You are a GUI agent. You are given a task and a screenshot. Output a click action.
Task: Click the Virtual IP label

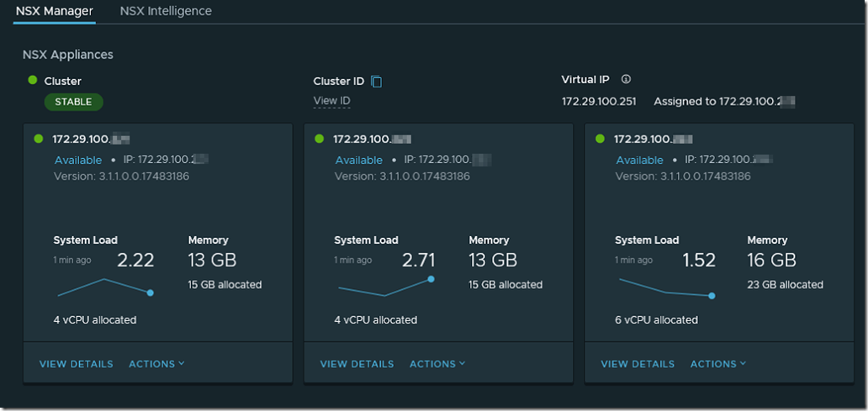(x=585, y=79)
